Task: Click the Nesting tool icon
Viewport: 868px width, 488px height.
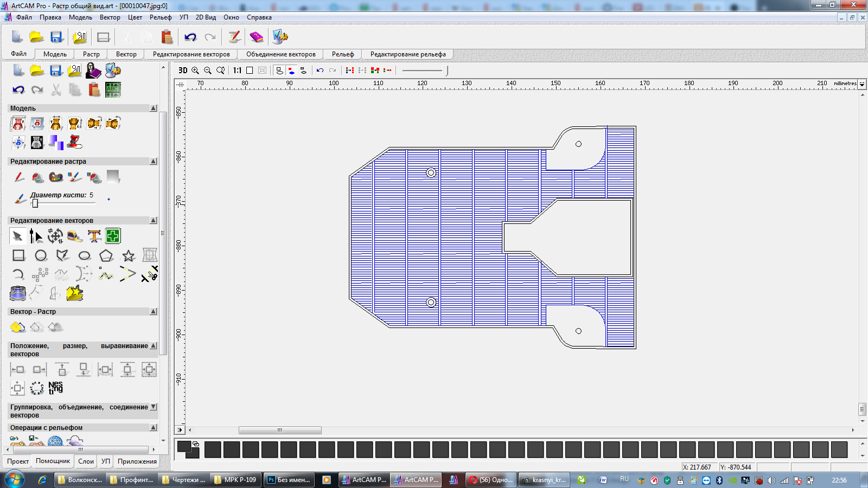Action: click(x=55, y=388)
